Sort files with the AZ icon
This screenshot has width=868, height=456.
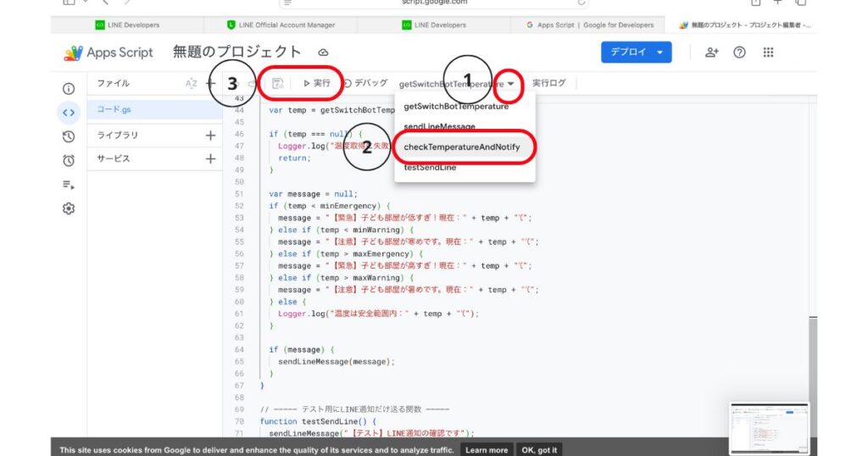191,84
